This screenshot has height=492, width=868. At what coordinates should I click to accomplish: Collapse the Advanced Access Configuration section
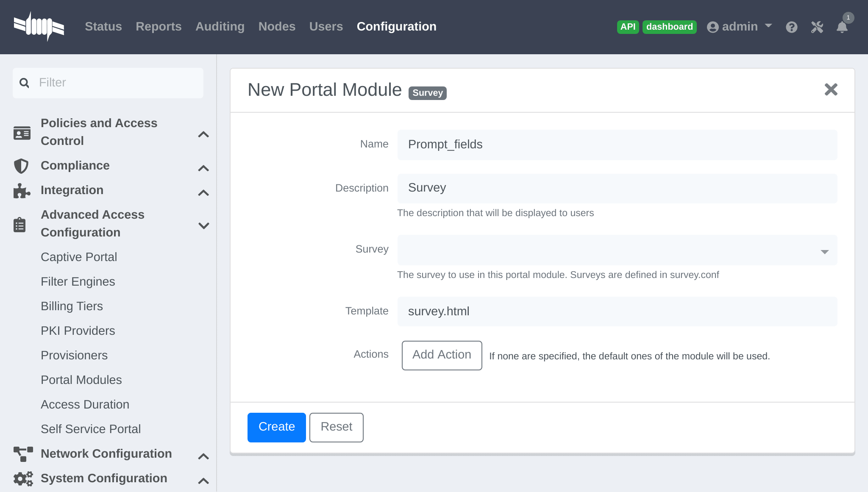(x=204, y=225)
